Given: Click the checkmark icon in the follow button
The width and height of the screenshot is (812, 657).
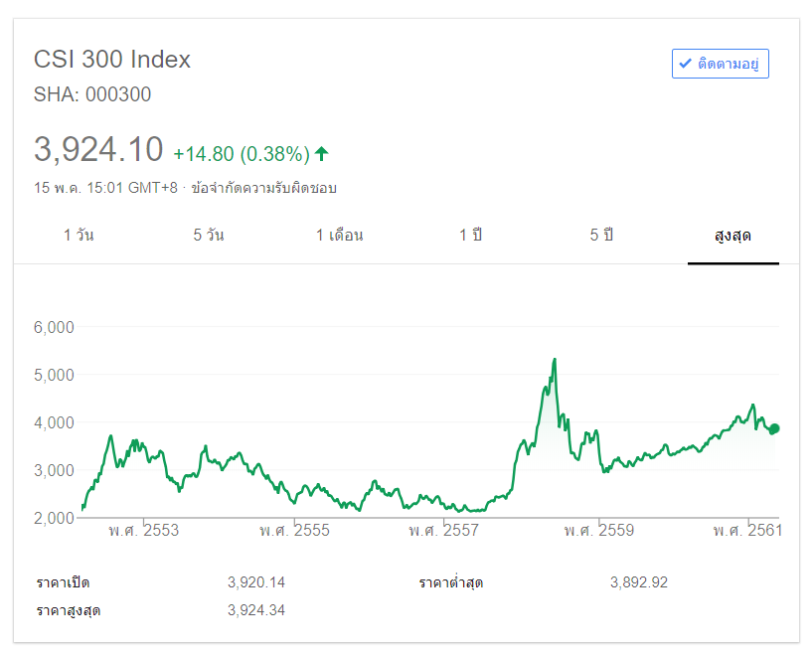Looking at the screenshot, I should click(685, 64).
